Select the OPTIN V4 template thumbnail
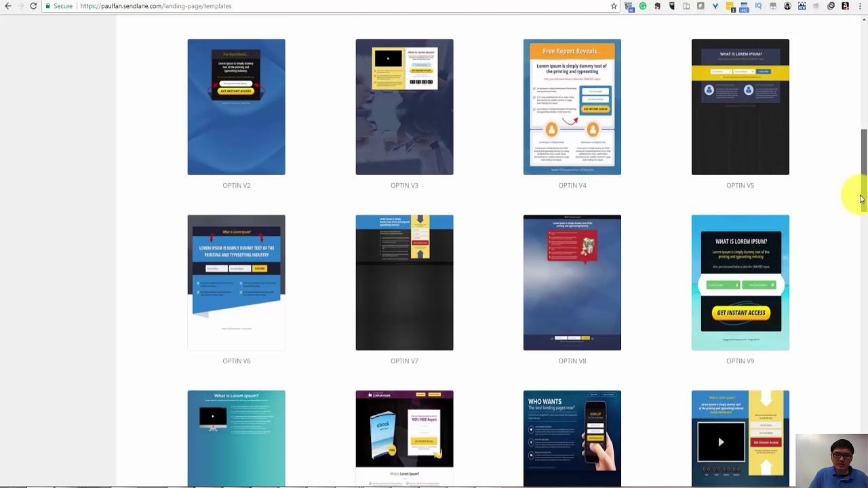 tap(572, 107)
